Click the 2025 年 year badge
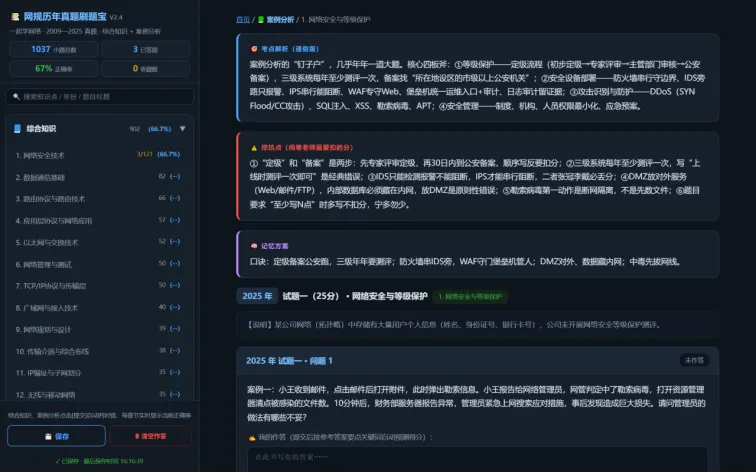The image size is (756, 473). (257, 296)
